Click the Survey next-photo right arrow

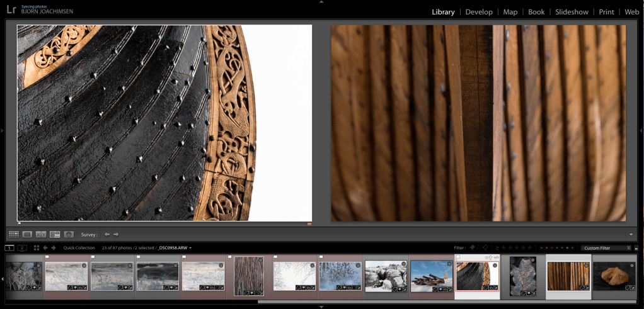click(116, 234)
